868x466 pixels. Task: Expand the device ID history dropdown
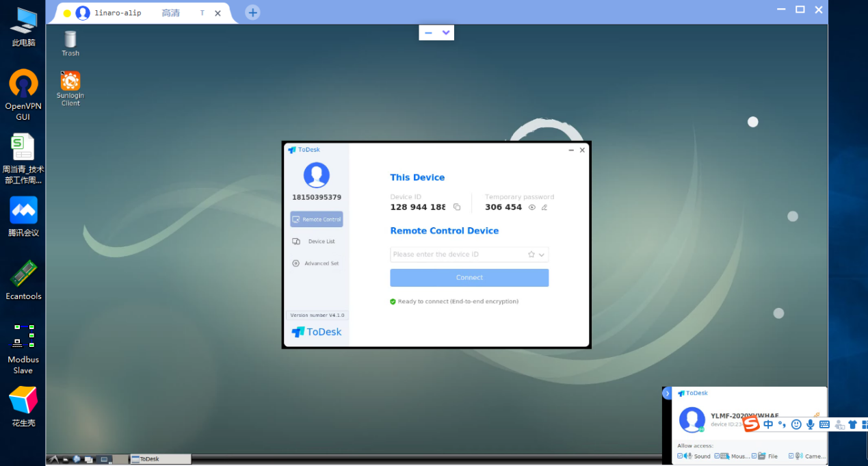pos(542,255)
